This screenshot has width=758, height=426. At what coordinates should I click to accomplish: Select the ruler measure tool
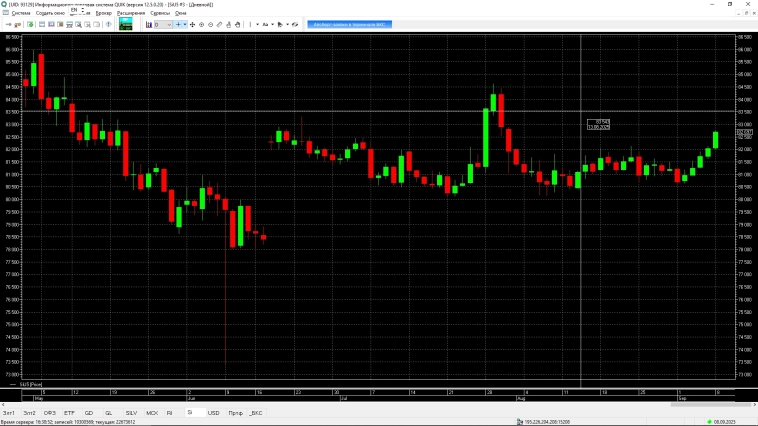(219, 24)
